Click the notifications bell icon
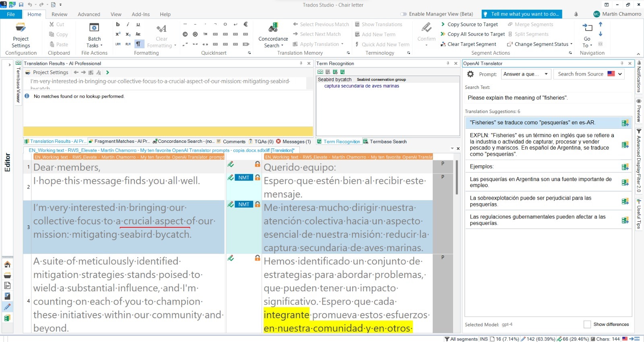644x342 pixels. [x=576, y=14]
